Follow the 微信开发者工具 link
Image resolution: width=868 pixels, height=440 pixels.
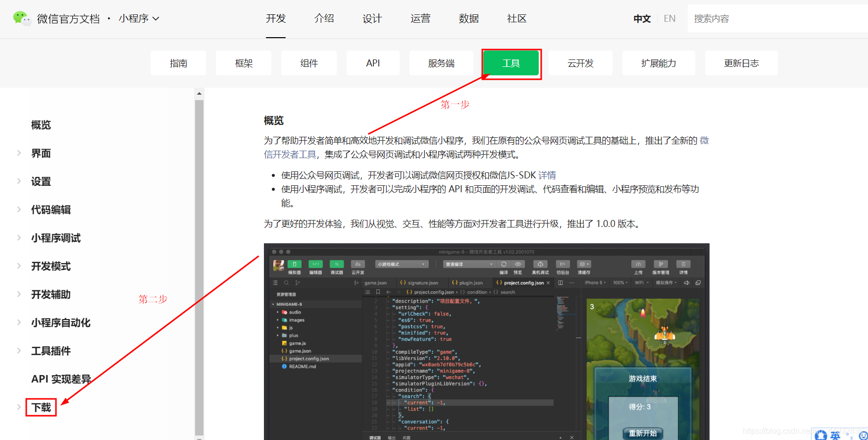pyautogui.click(x=291, y=154)
